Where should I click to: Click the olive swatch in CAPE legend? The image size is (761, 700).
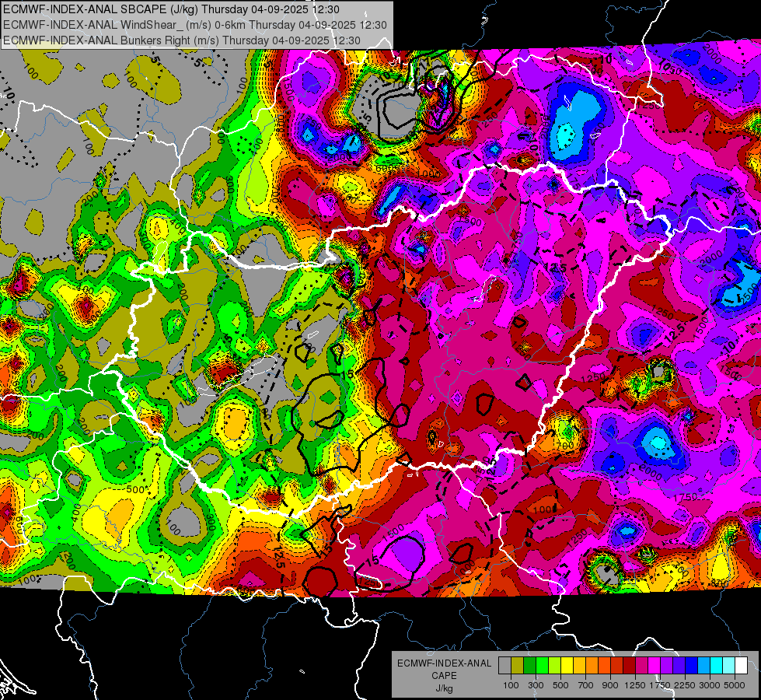click(518, 665)
